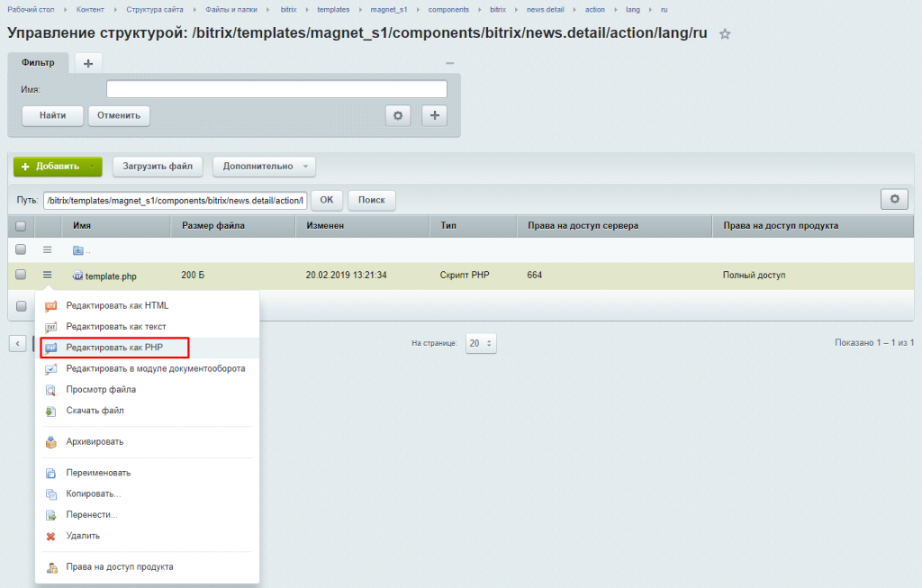Click the file view magnifier icon

click(x=51, y=390)
